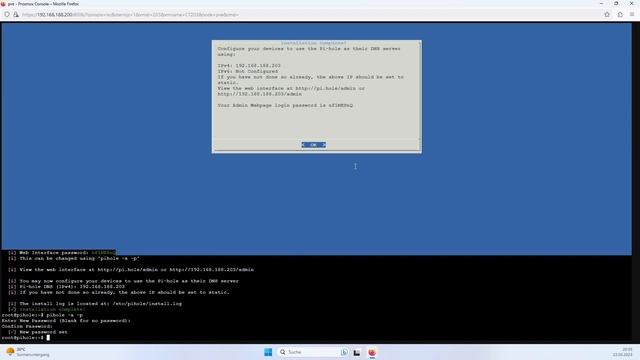Open the Firefox hamburger menu
Viewport: 640px width, 360px height.
[x=632, y=15]
